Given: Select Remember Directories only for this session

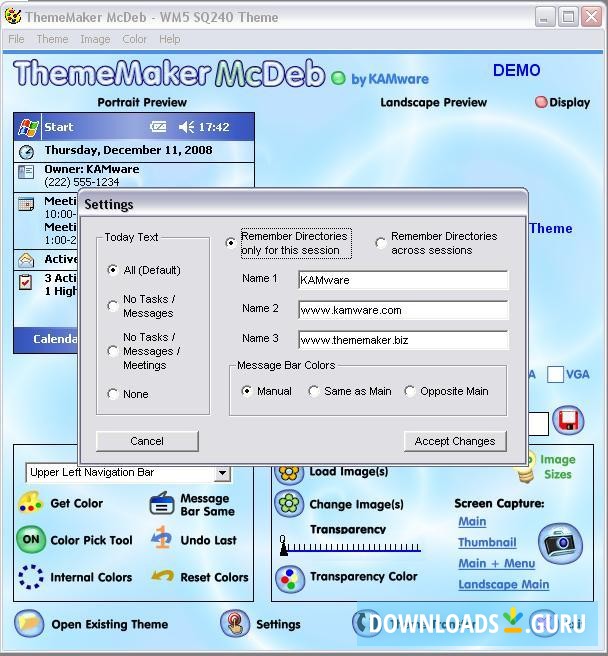Looking at the screenshot, I should tap(230, 243).
